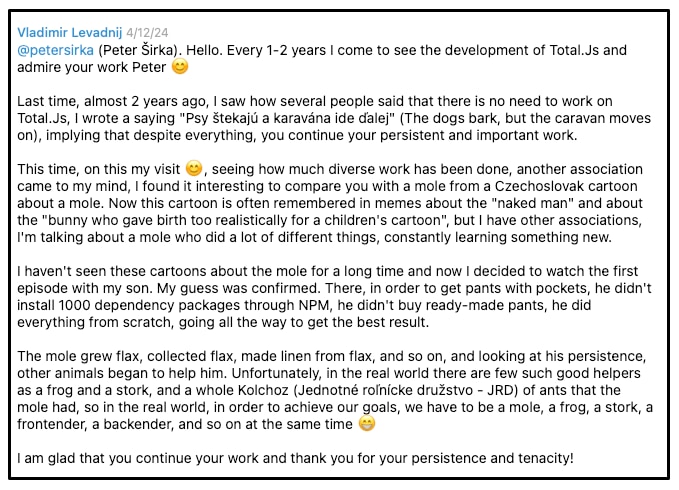Open the @petersirka mention
This screenshot has width=679, height=490.
(55, 48)
